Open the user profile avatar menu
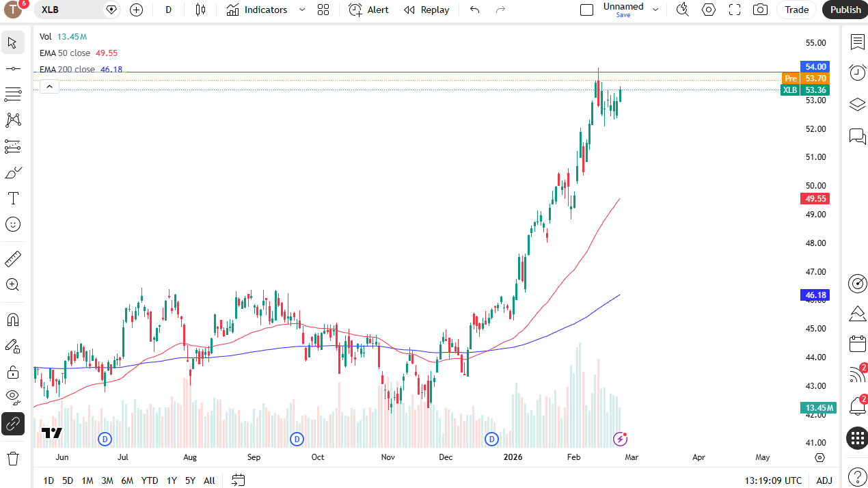The height and width of the screenshot is (488, 868). (12, 10)
